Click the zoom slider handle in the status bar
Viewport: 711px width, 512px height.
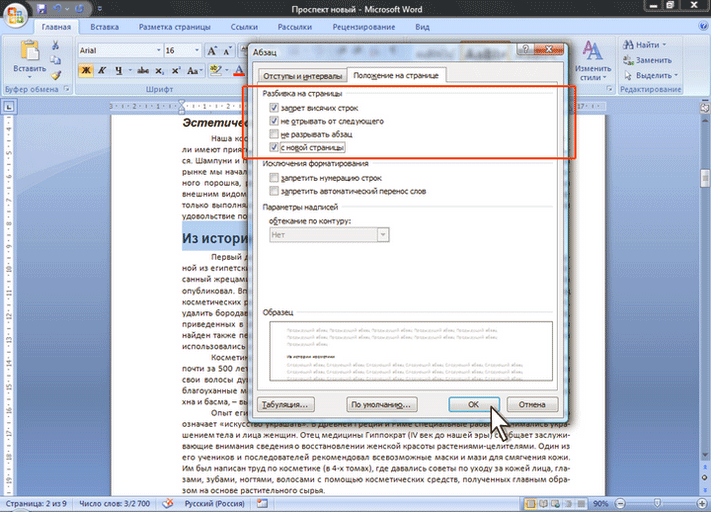[x=657, y=503]
